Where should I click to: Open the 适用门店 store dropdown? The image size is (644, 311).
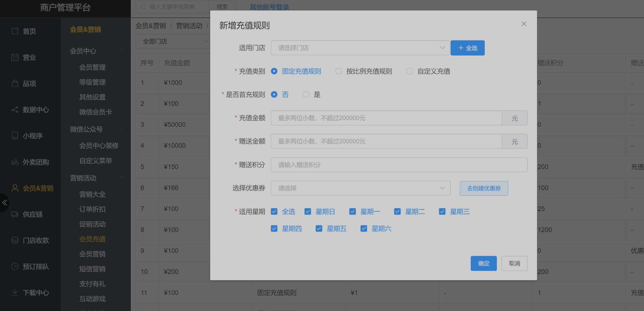coord(361,48)
